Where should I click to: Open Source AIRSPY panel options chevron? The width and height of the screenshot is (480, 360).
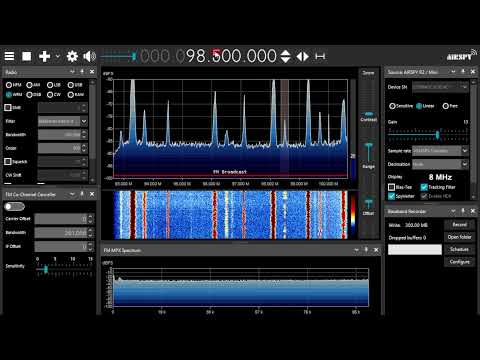tap(453, 72)
